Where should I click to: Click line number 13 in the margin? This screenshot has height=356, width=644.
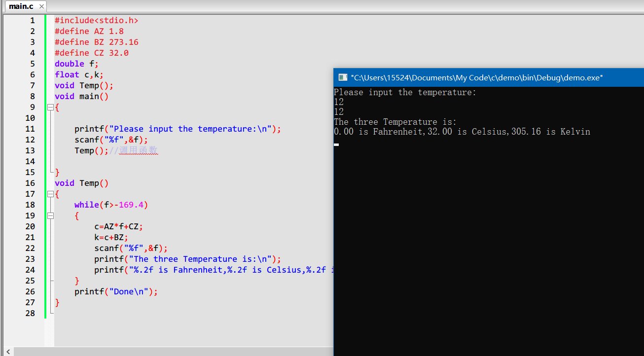(30, 150)
